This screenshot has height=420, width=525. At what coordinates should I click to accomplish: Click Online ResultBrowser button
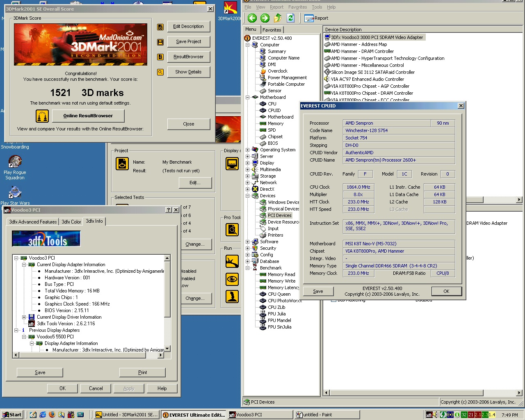(88, 116)
